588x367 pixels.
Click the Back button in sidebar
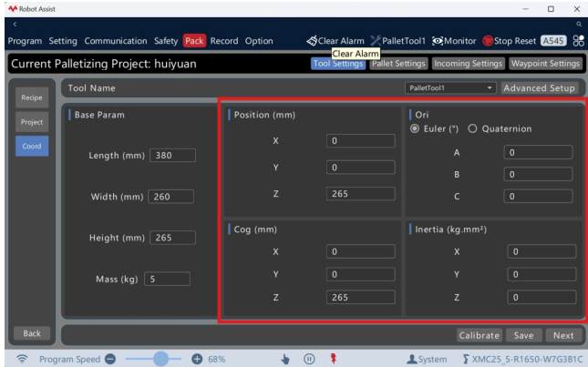click(32, 333)
